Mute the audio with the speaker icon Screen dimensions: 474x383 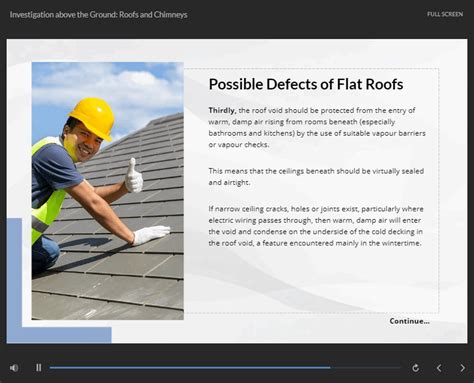coord(14,368)
